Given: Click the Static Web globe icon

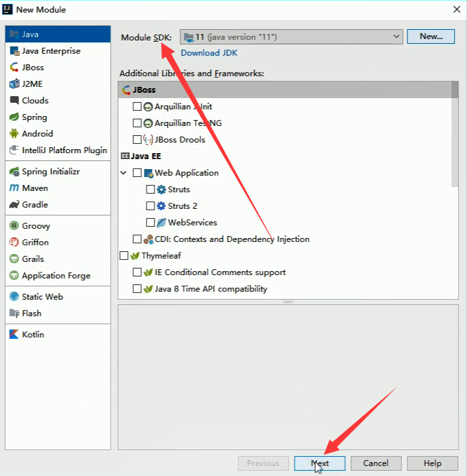Looking at the screenshot, I should (x=14, y=296).
